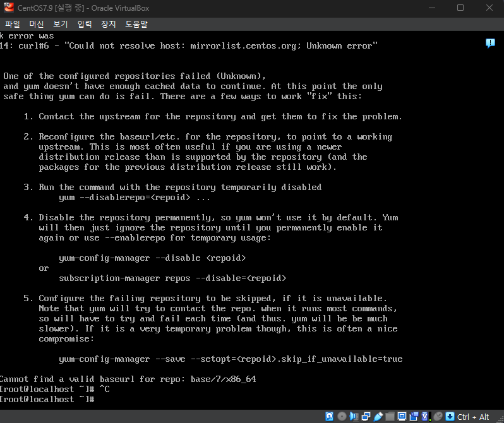The width and height of the screenshot is (504, 423).
Task: Open the 보기 menu
Action: pos(61,24)
